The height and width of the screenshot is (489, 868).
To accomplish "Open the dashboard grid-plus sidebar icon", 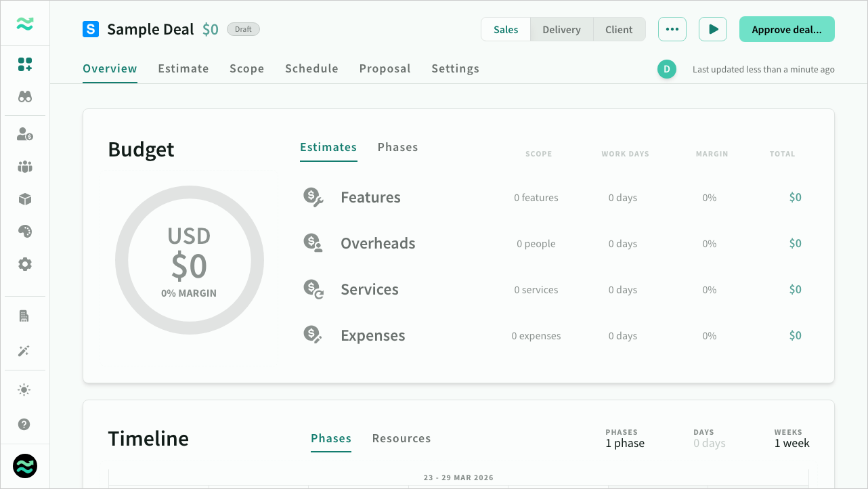I will [x=25, y=64].
